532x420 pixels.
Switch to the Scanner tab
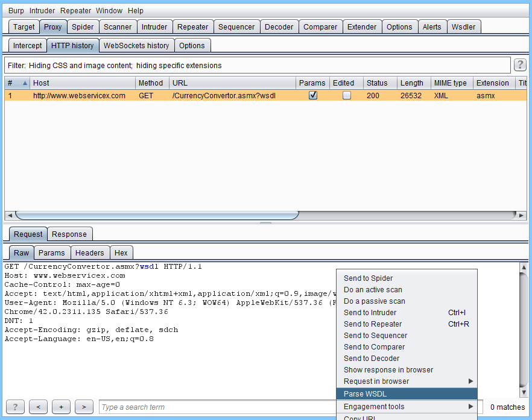pyautogui.click(x=118, y=27)
